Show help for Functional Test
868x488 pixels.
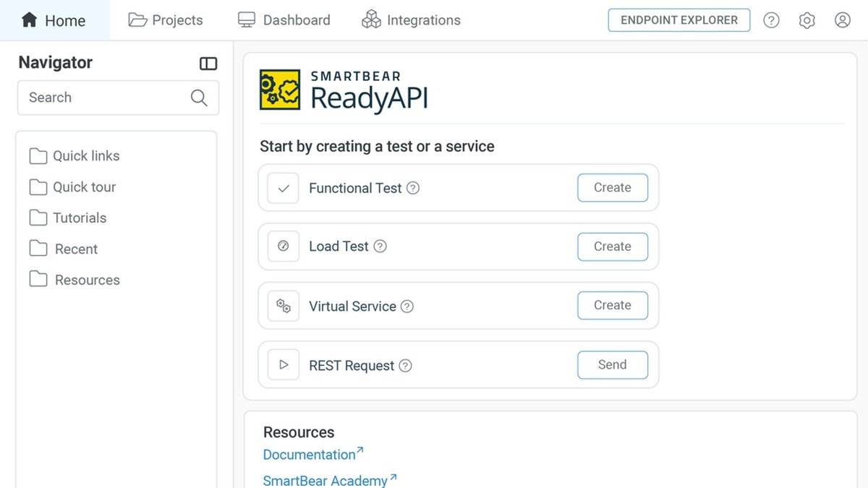[x=413, y=188]
